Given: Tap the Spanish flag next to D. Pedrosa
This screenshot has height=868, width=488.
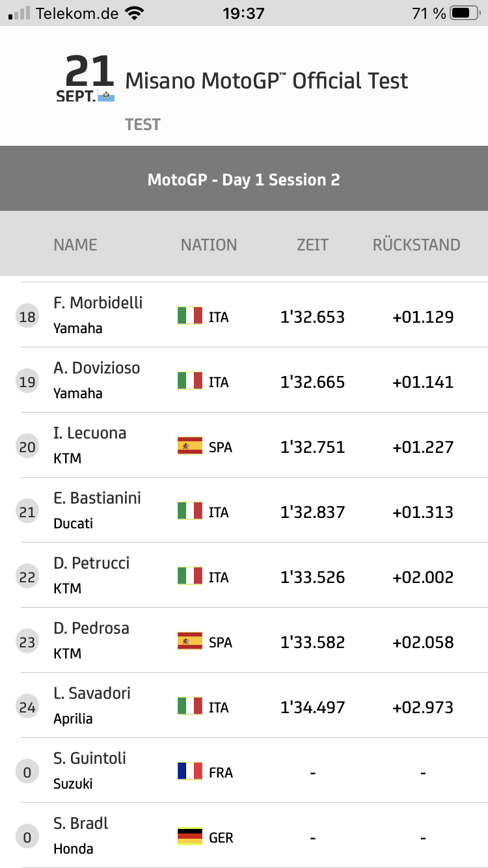Looking at the screenshot, I should (190, 642).
